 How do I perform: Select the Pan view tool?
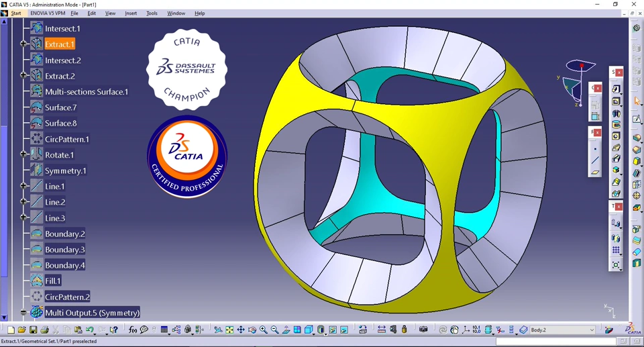pos(241,330)
